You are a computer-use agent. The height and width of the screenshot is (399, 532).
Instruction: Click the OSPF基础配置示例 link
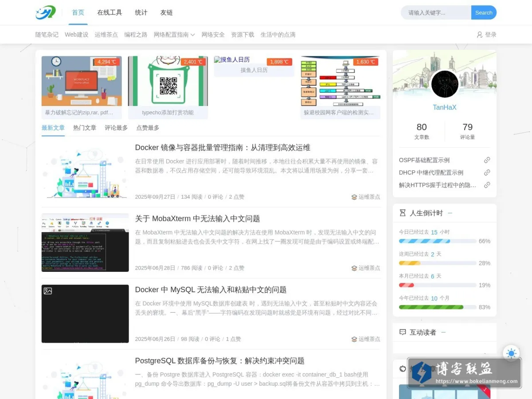[424, 160]
